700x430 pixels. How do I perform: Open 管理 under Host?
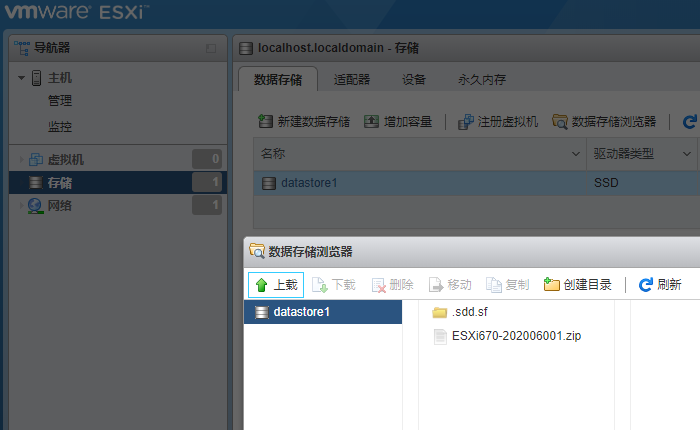pos(60,101)
